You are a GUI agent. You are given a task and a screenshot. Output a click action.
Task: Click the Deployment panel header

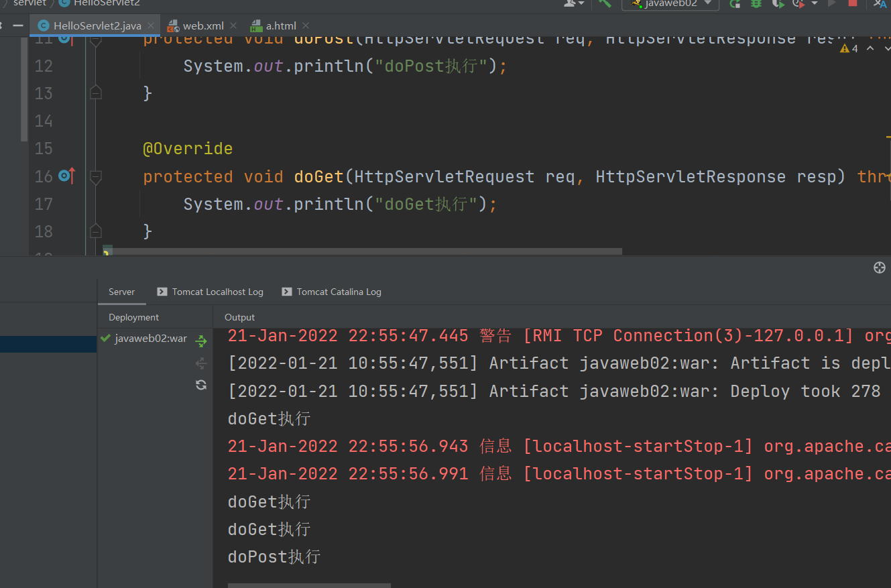(x=134, y=317)
